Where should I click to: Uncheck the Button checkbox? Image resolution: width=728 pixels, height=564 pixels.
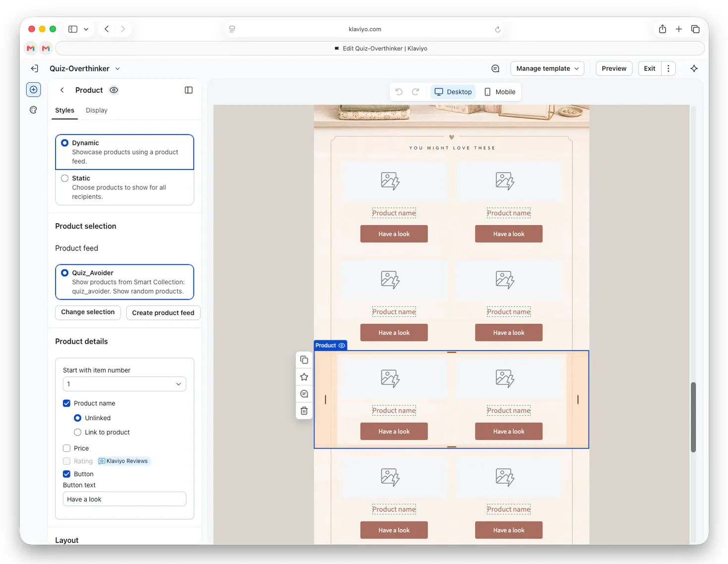click(66, 474)
